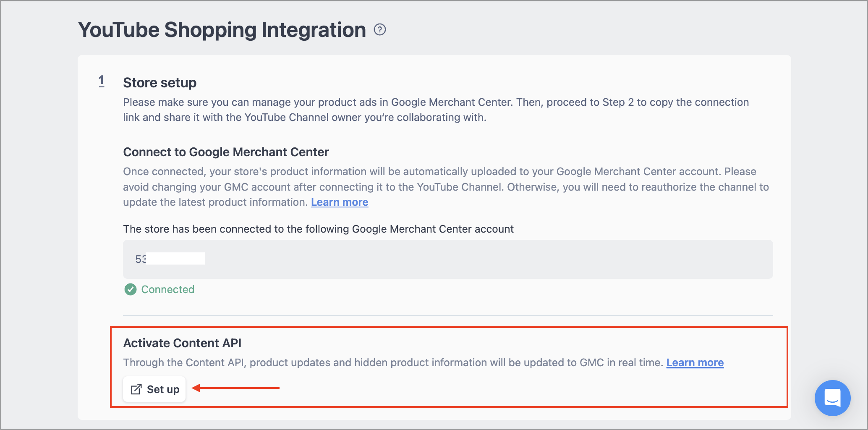Click the Connected status text
The height and width of the screenshot is (430, 868).
coord(168,289)
